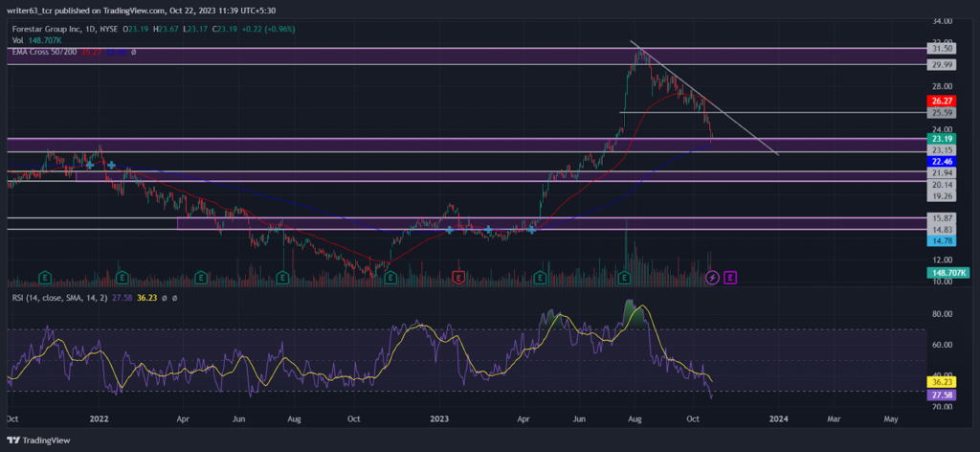Image resolution: width=980 pixels, height=452 pixels.
Task: Click the 29.99 price level label
Action: [x=940, y=64]
